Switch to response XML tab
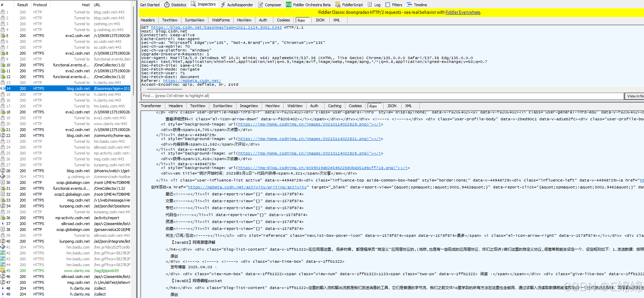 [408, 106]
